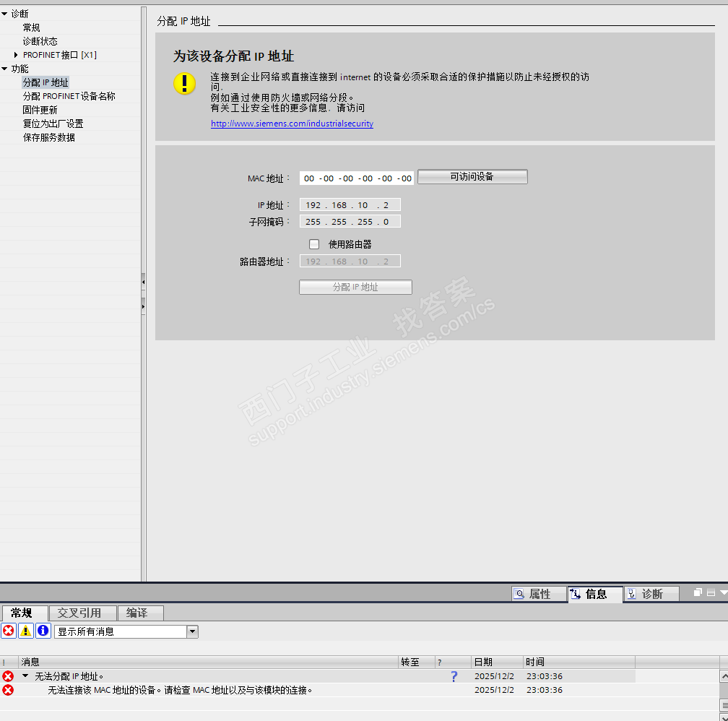Click the '转至' column header
The height and width of the screenshot is (721, 728).
417,662
